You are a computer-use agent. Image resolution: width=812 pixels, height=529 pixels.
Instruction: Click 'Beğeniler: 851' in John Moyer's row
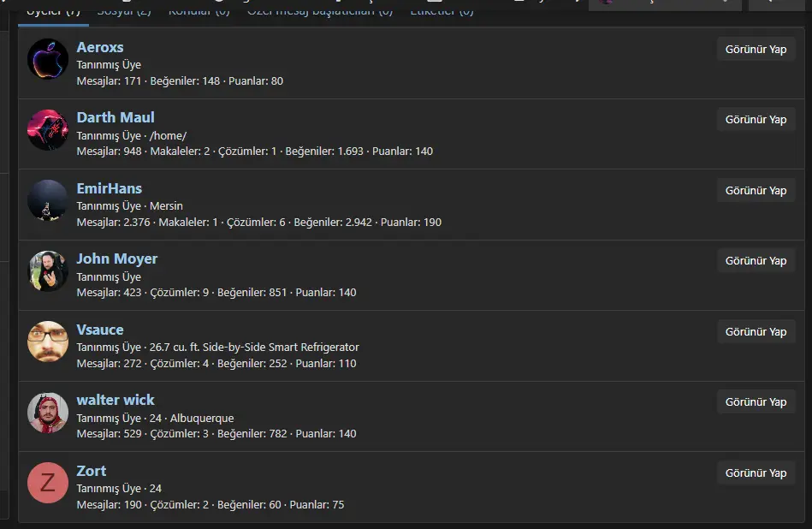pyautogui.click(x=252, y=293)
